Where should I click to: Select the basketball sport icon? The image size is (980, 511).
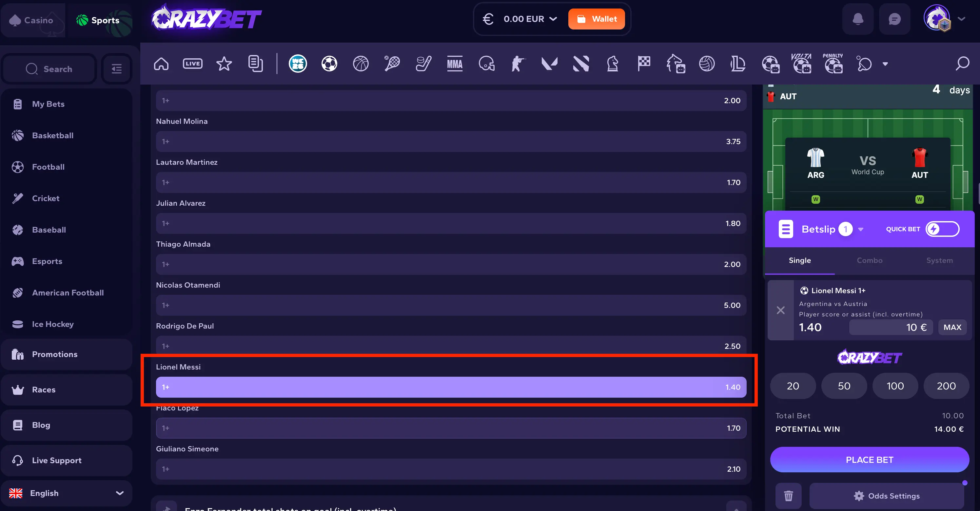tap(361, 64)
